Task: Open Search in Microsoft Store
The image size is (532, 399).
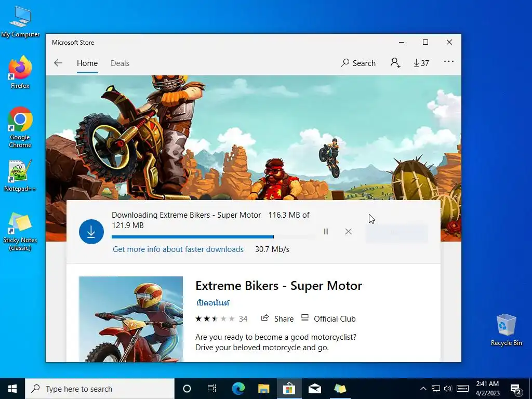Action: [358, 63]
